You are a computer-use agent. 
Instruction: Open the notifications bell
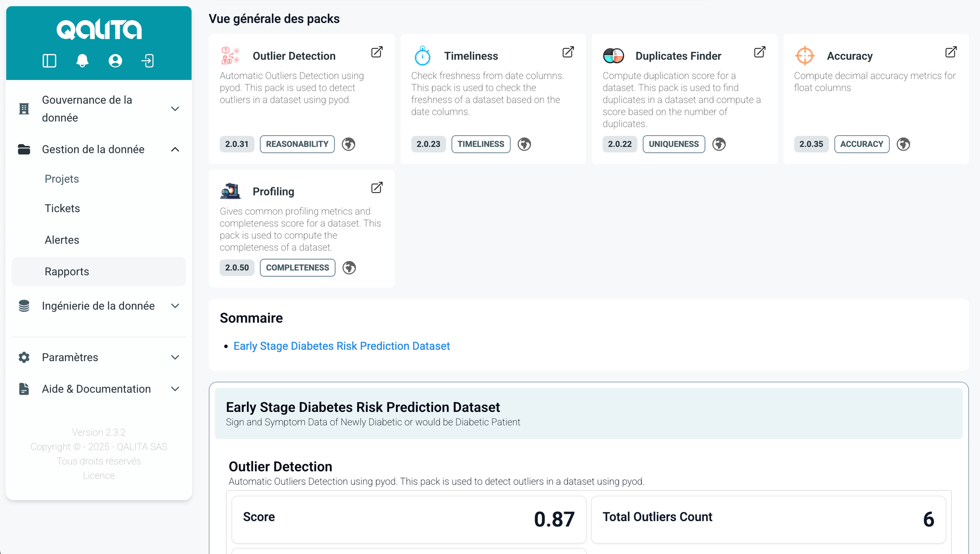point(82,61)
